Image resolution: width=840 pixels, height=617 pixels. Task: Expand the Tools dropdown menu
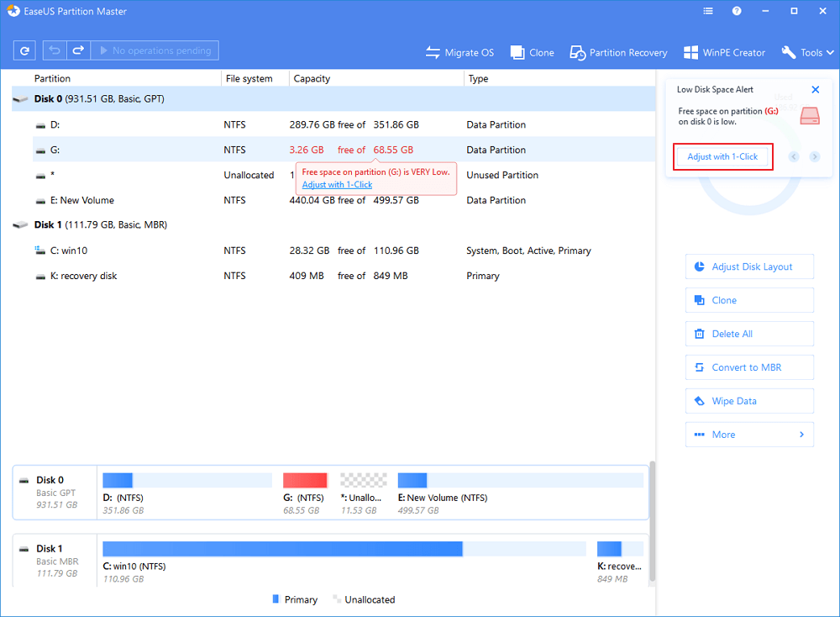(x=808, y=52)
